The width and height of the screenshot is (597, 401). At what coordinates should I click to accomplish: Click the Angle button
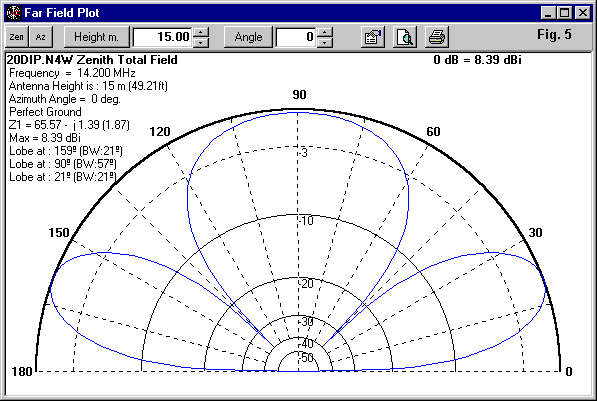pos(248,37)
